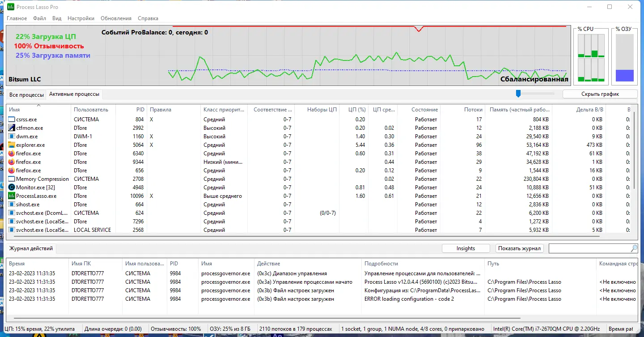Focus the action log search field
The height and width of the screenshot is (337, 644).
point(590,248)
